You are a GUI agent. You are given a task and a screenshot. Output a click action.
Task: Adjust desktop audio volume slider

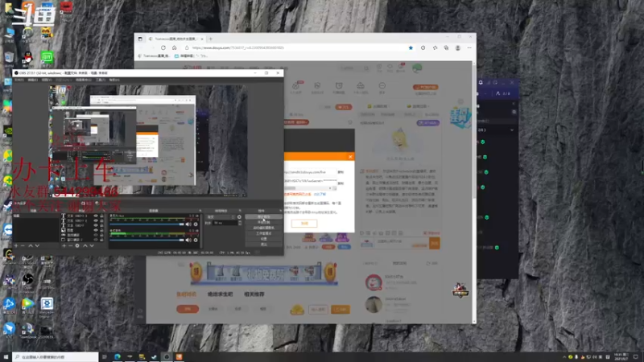click(147, 224)
